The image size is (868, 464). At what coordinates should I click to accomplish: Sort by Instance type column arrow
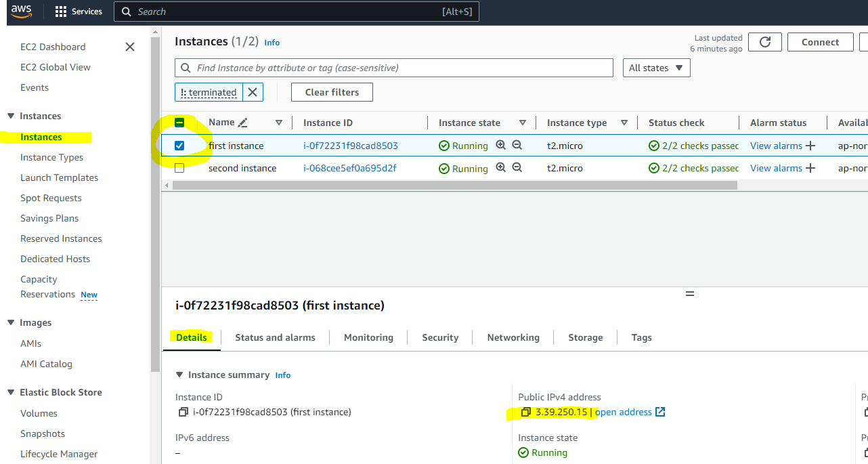pos(624,123)
